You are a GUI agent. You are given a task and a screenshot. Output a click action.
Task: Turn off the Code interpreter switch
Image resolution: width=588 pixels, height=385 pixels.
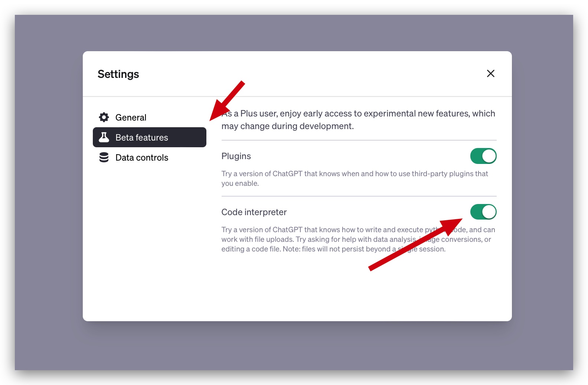[483, 212]
